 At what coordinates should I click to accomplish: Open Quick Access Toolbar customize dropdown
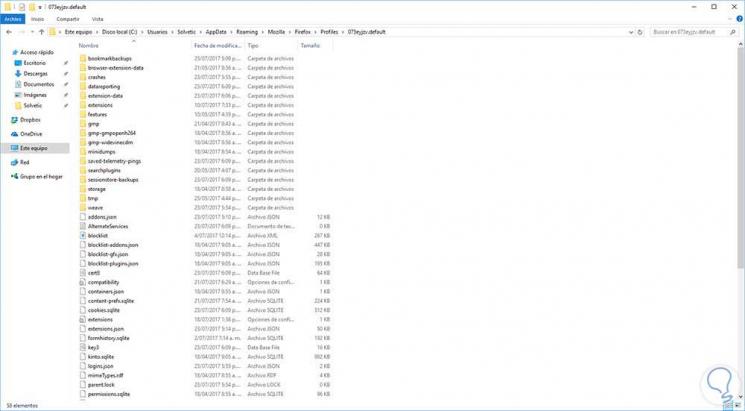(x=40, y=7)
